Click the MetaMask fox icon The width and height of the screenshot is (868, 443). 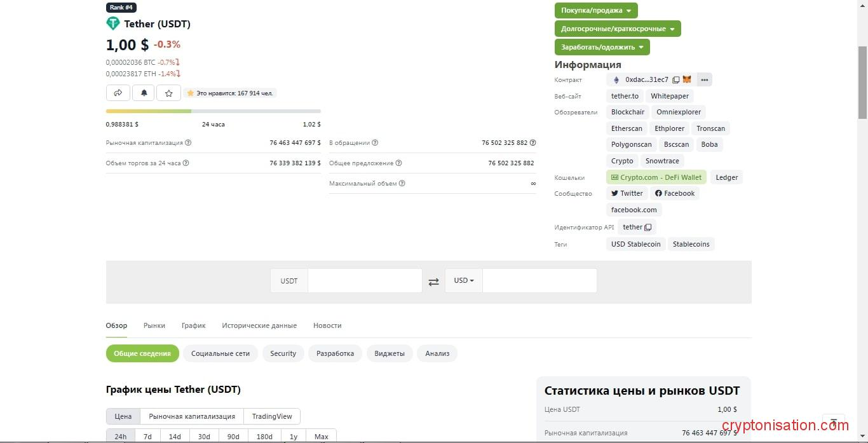(687, 80)
